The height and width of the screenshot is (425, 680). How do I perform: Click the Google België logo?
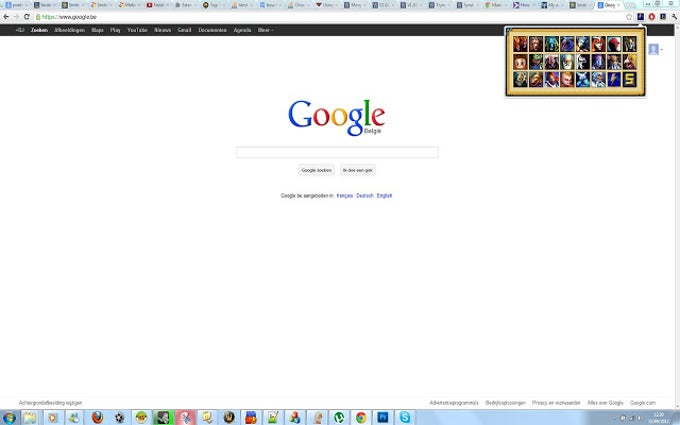coord(337,117)
